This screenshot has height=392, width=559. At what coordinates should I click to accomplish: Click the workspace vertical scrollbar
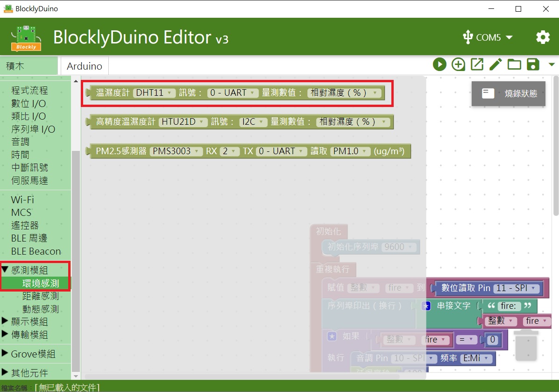point(556,145)
